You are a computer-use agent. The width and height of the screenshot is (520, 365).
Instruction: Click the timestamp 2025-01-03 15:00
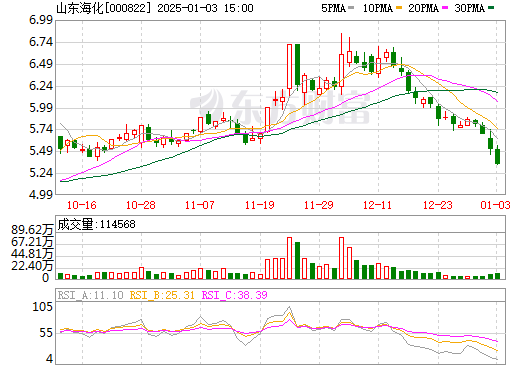(205, 8)
